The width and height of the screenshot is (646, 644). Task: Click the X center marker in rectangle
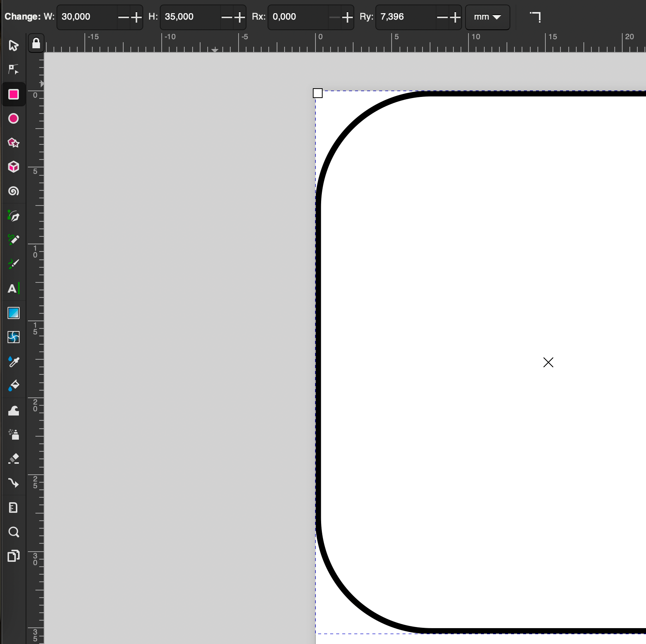pyautogui.click(x=548, y=362)
